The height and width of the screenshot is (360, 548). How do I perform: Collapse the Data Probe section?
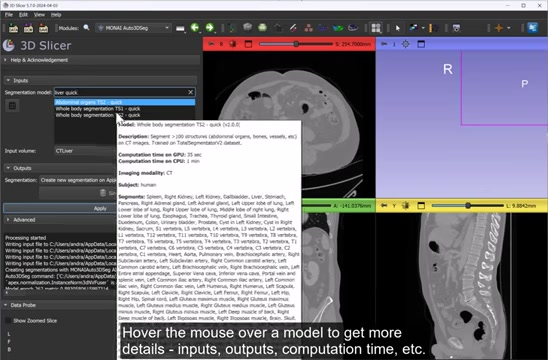[60, 305]
